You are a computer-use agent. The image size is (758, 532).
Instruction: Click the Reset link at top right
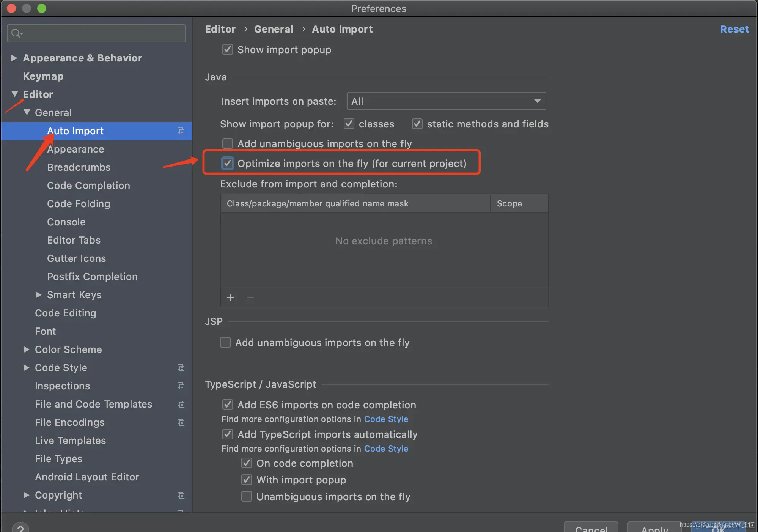coord(734,29)
